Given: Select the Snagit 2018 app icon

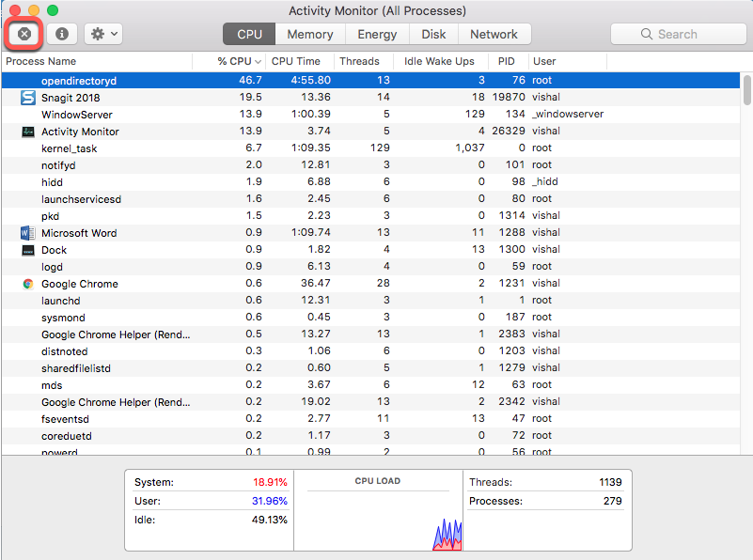Looking at the screenshot, I should click(x=28, y=98).
